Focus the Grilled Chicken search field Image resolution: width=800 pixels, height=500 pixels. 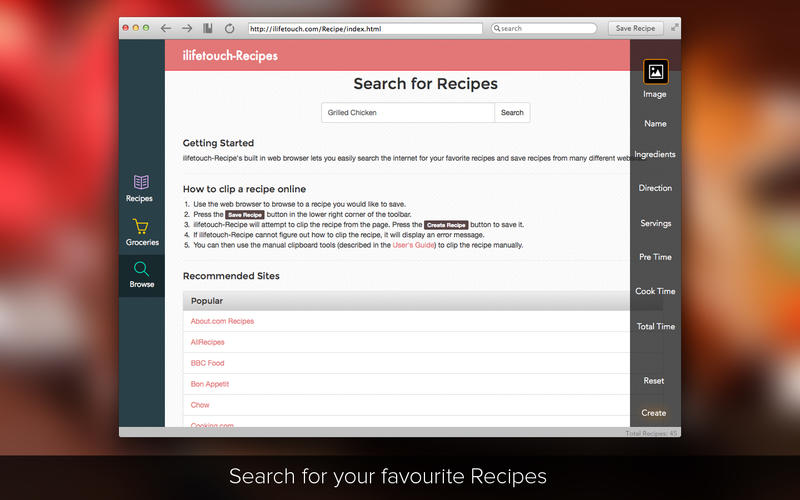point(408,113)
